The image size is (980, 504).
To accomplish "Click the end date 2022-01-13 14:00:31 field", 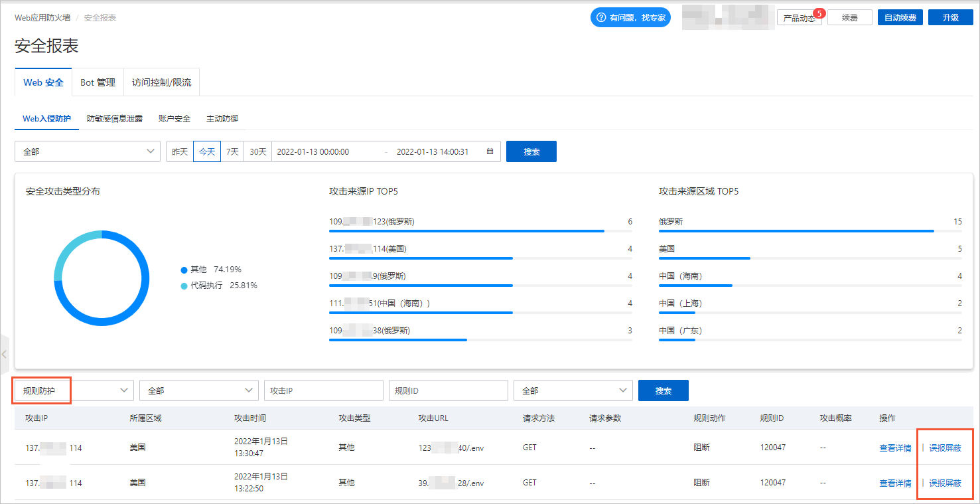I will coord(433,151).
